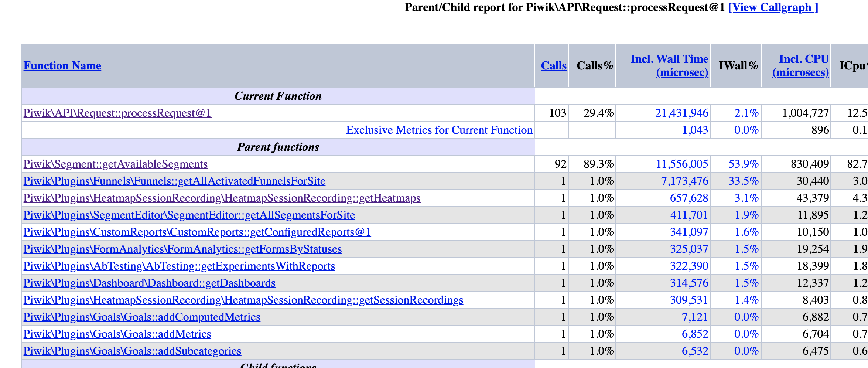868x368 pixels.
Task: Click IWall% value 3.1%
Action: tap(746, 198)
